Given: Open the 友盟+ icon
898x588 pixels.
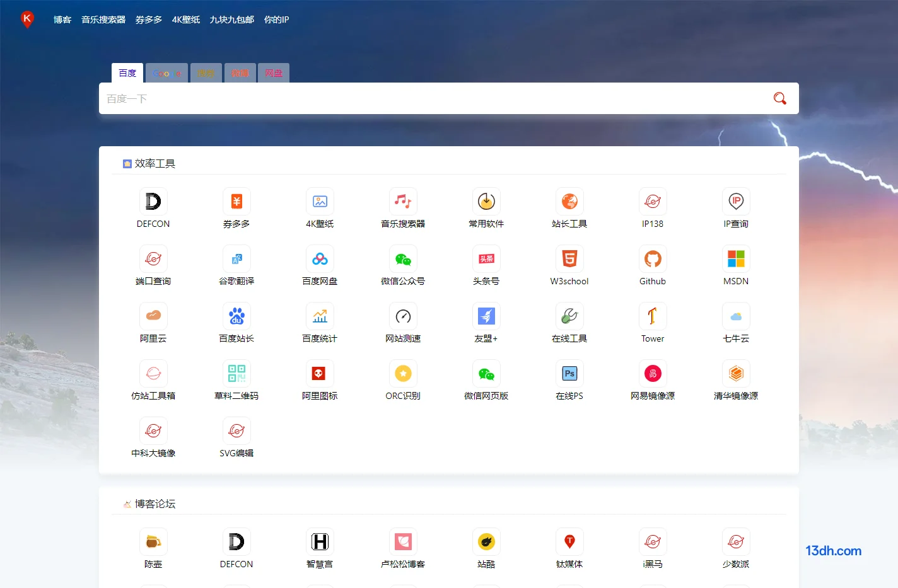Looking at the screenshot, I should [x=486, y=316].
